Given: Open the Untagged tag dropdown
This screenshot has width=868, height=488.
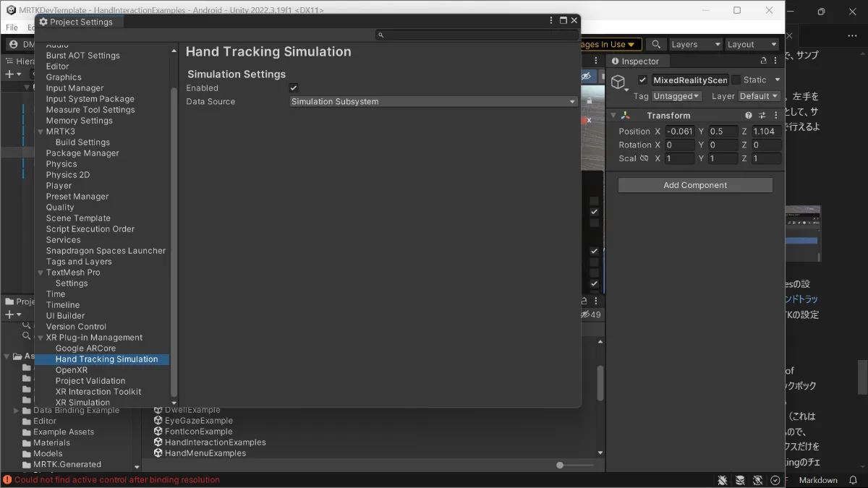Looking at the screenshot, I should coord(676,96).
